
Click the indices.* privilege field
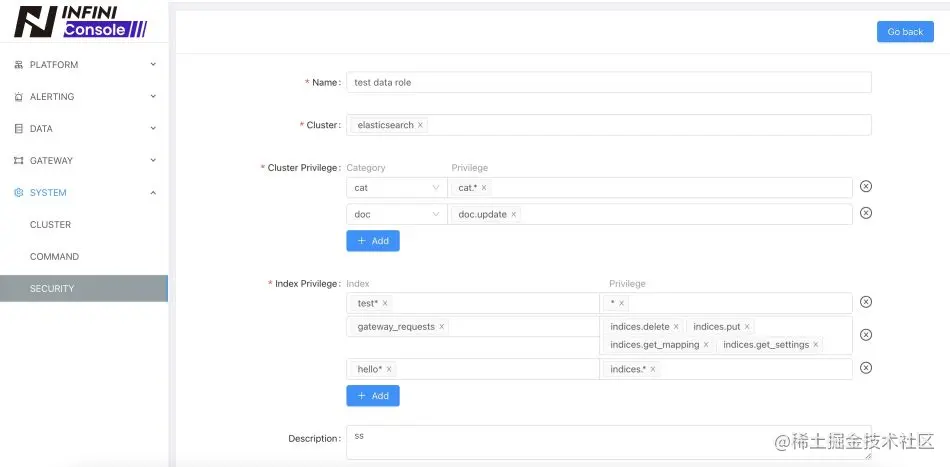[726, 369]
